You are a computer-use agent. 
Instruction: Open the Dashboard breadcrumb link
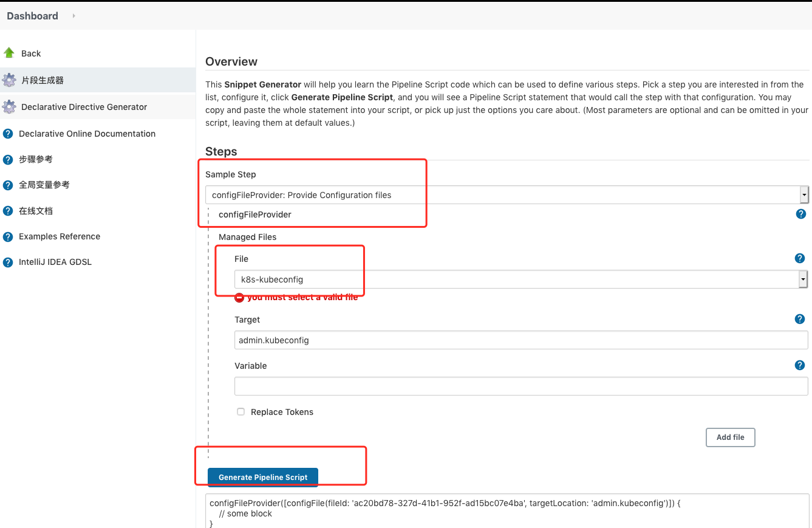[32, 16]
